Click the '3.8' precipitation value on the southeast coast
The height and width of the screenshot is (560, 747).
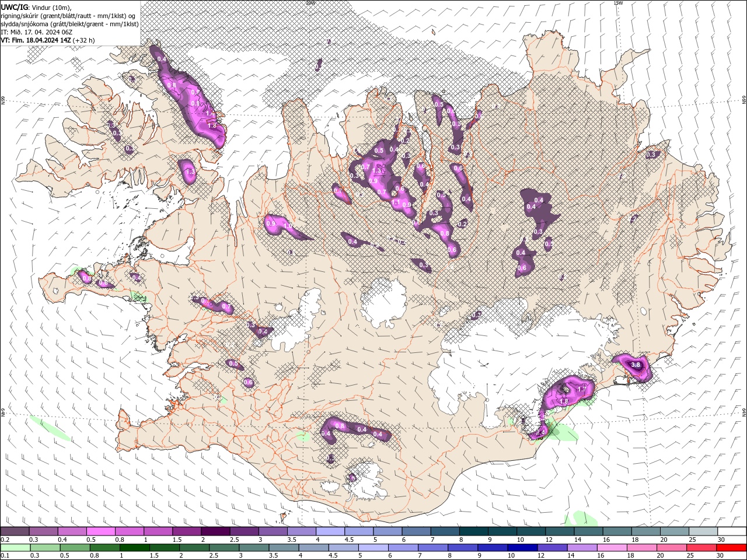pos(636,365)
